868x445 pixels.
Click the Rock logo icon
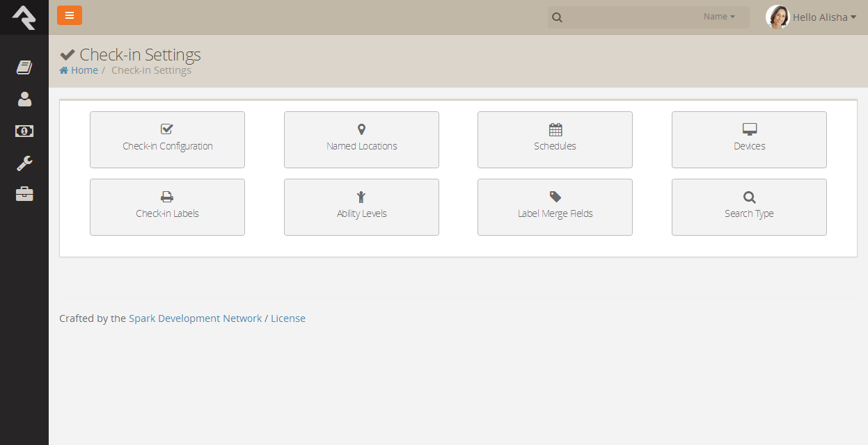tap(24, 17)
